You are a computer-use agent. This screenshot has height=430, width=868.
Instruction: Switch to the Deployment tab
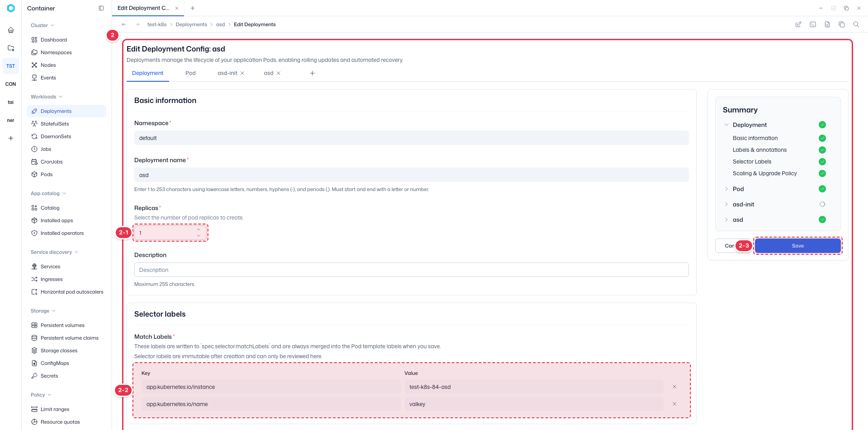[x=148, y=73]
